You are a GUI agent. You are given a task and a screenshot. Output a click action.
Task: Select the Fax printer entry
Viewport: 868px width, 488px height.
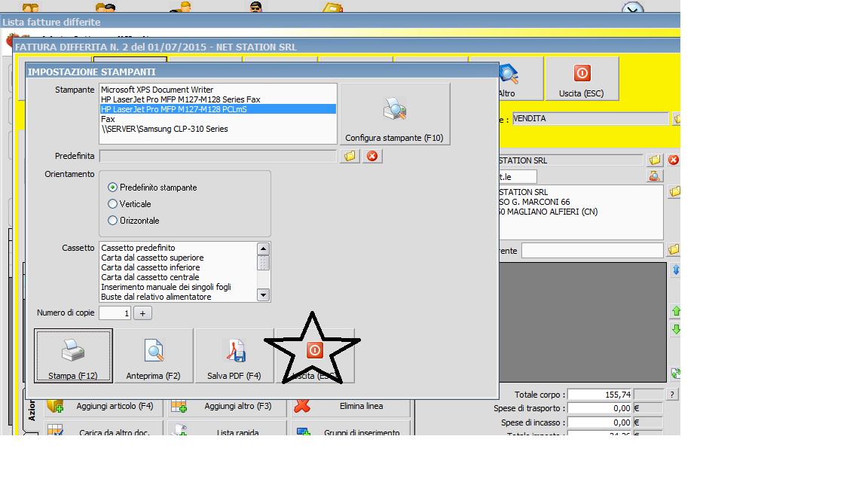(x=218, y=119)
